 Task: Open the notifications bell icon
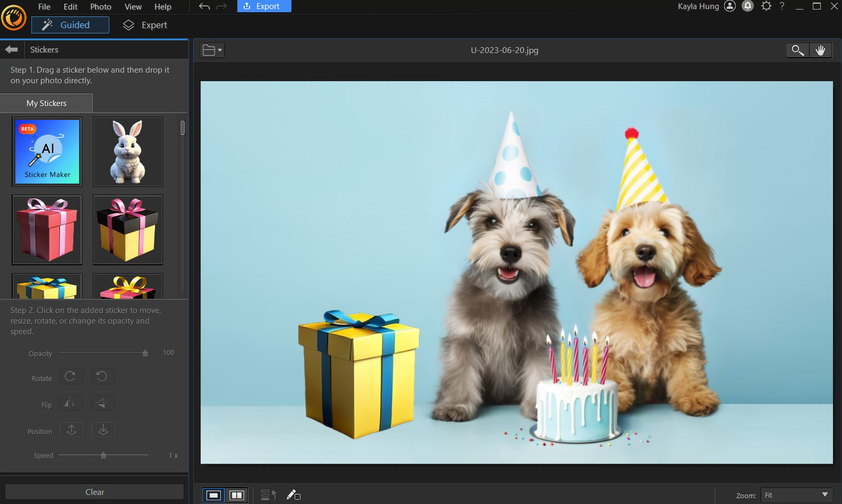(748, 6)
